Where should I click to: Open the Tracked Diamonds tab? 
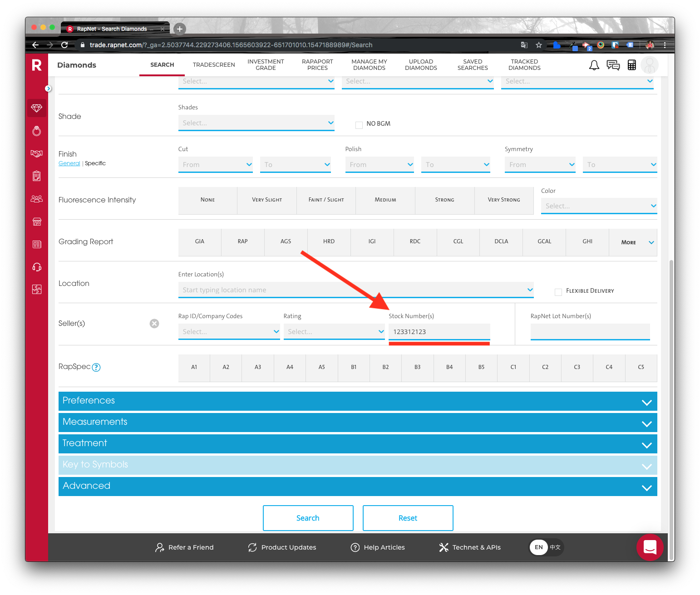524,65
